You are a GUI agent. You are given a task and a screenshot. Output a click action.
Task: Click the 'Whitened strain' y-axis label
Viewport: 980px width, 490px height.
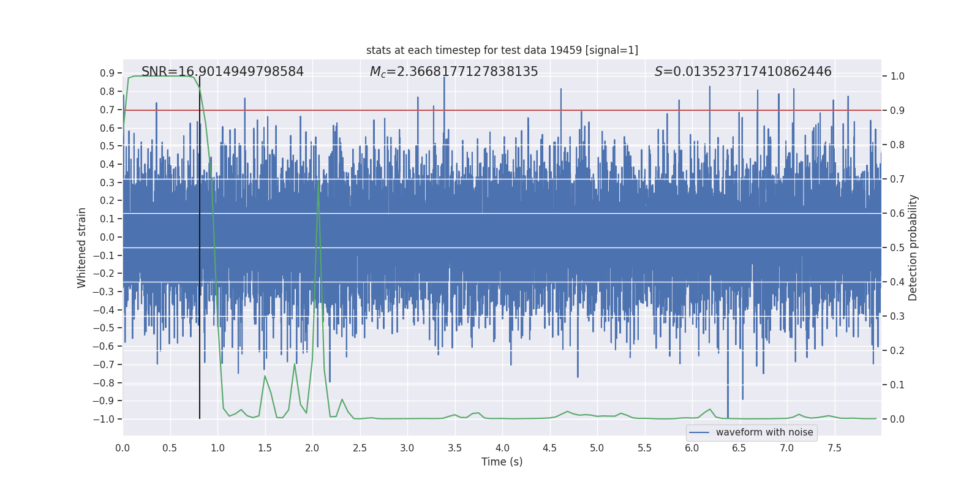pyautogui.click(x=82, y=247)
